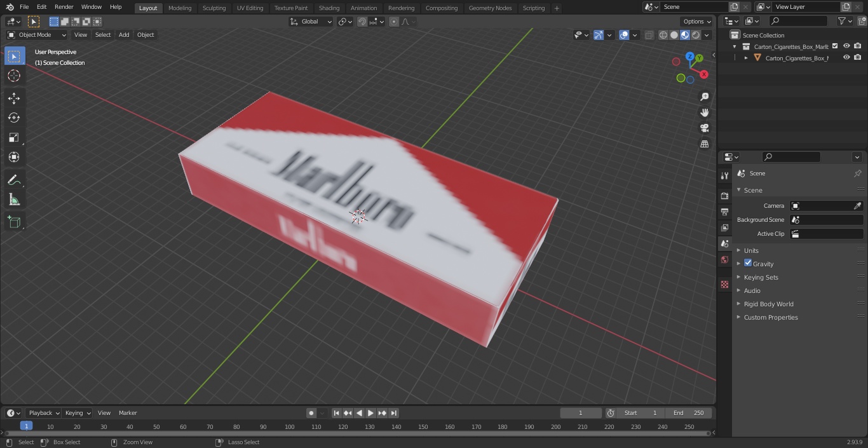Toggle the Gravity checkbox
The width and height of the screenshot is (868, 448).
(x=748, y=263)
